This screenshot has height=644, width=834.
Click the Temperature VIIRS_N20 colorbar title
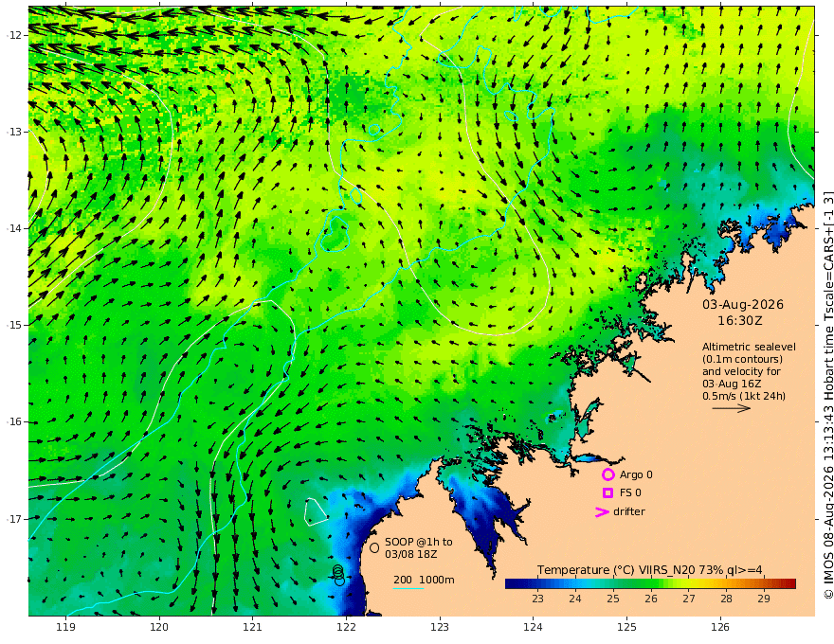click(x=649, y=570)
